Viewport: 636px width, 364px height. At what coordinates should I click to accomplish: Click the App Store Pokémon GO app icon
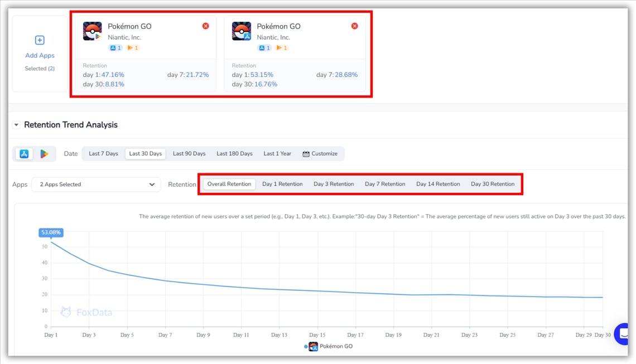[x=241, y=31]
